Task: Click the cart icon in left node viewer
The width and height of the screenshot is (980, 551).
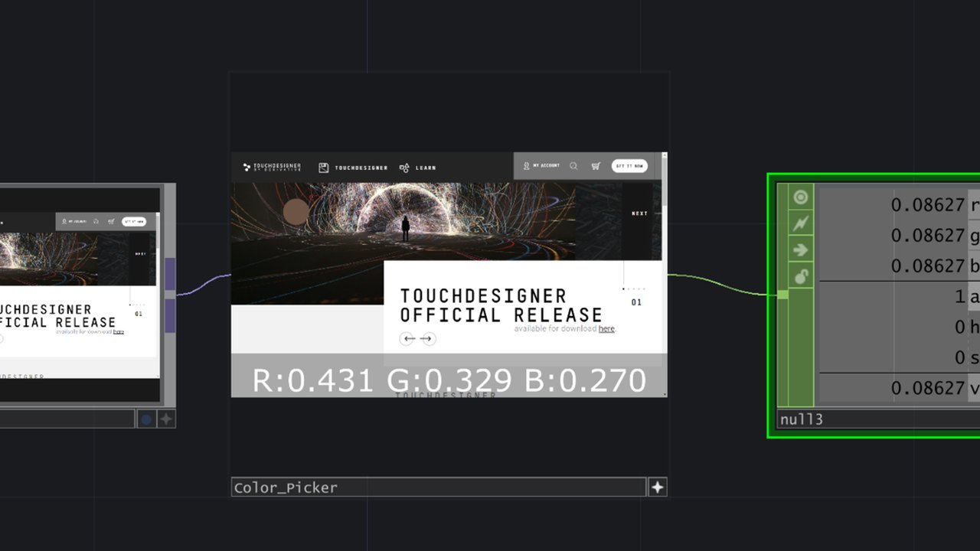Action: [x=111, y=222]
